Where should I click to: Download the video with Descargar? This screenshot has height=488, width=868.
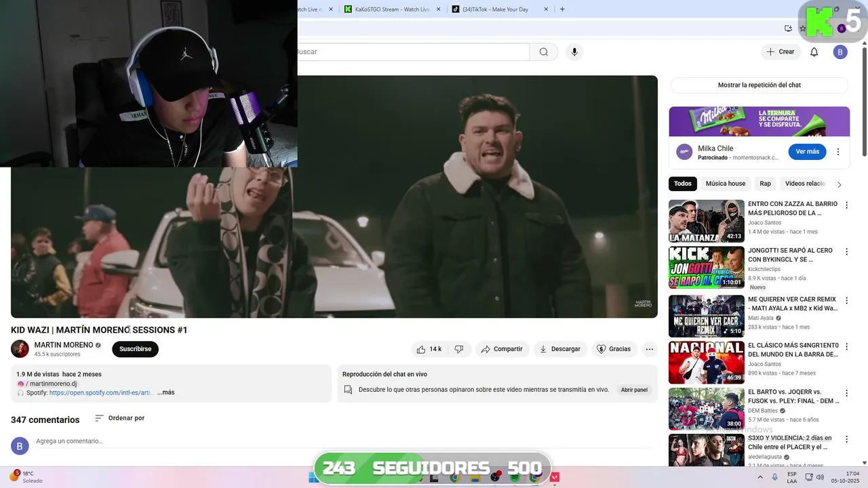tap(560, 349)
